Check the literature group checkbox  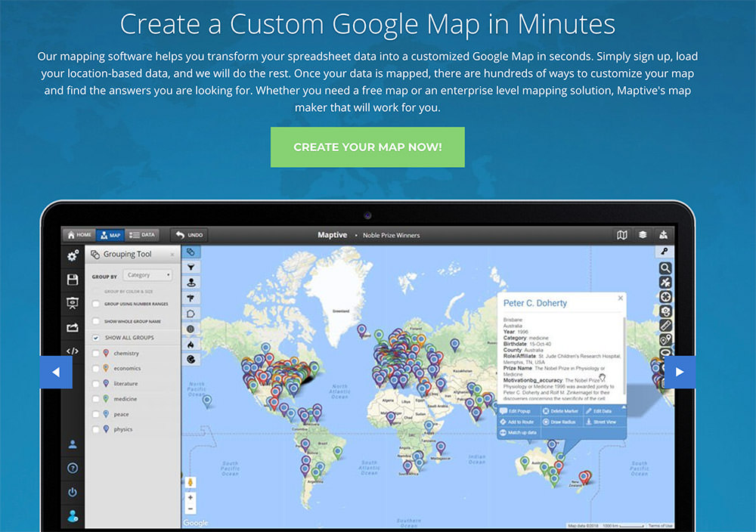96,384
